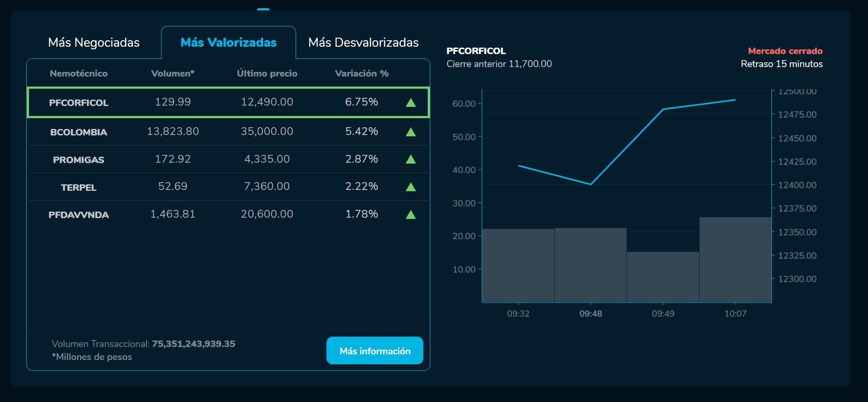Click the 09:48 time marker on chart
The height and width of the screenshot is (402, 868).
(590, 313)
